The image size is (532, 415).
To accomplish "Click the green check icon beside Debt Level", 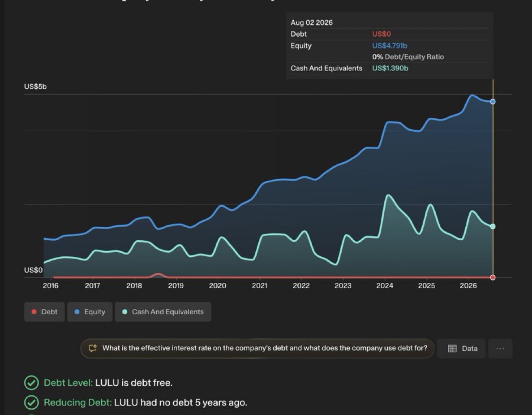I will (x=31, y=383).
